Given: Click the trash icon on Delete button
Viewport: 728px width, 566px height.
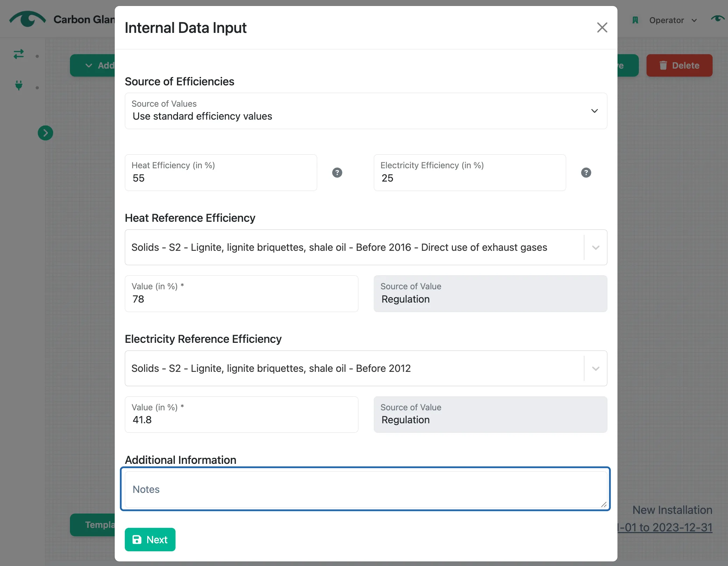Looking at the screenshot, I should point(663,65).
